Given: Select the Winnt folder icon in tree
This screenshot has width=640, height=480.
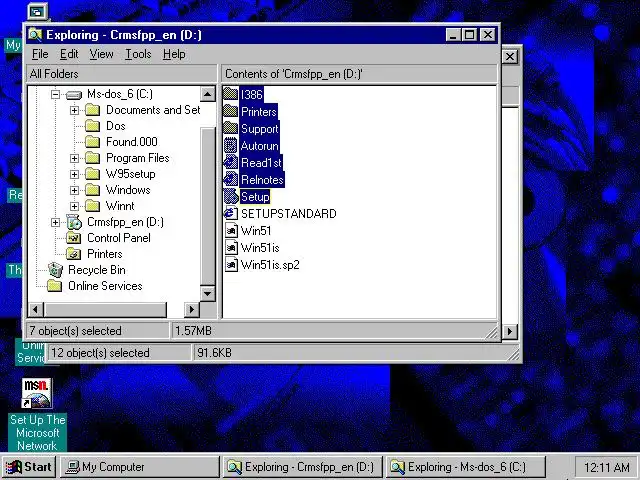Looking at the screenshot, I should point(93,206).
